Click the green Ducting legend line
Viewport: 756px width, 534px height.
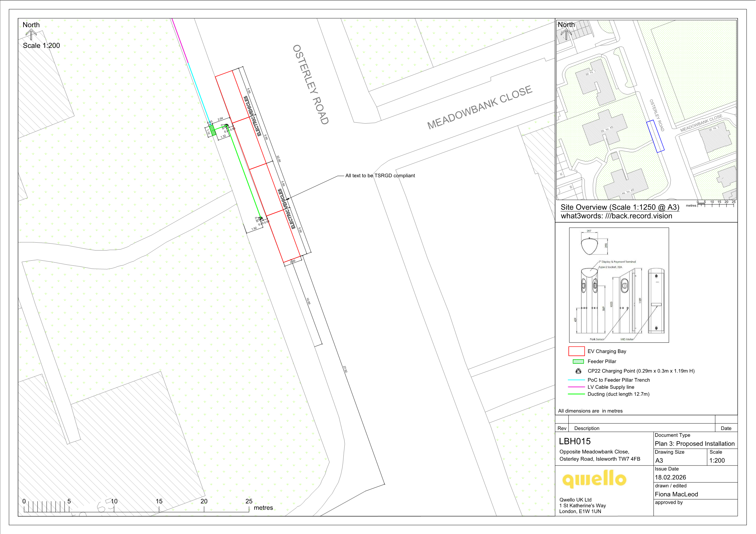pos(576,394)
